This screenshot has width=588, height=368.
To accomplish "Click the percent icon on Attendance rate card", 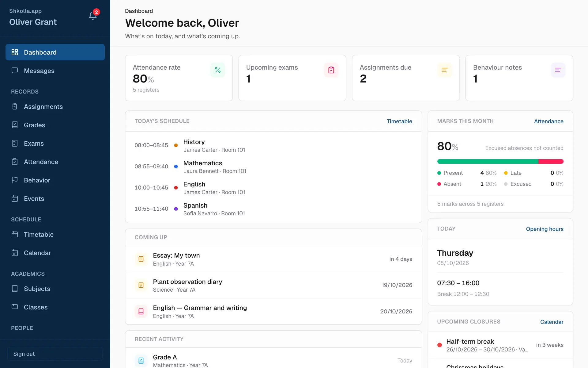I will pyautogui.click(x=218, y=70).
